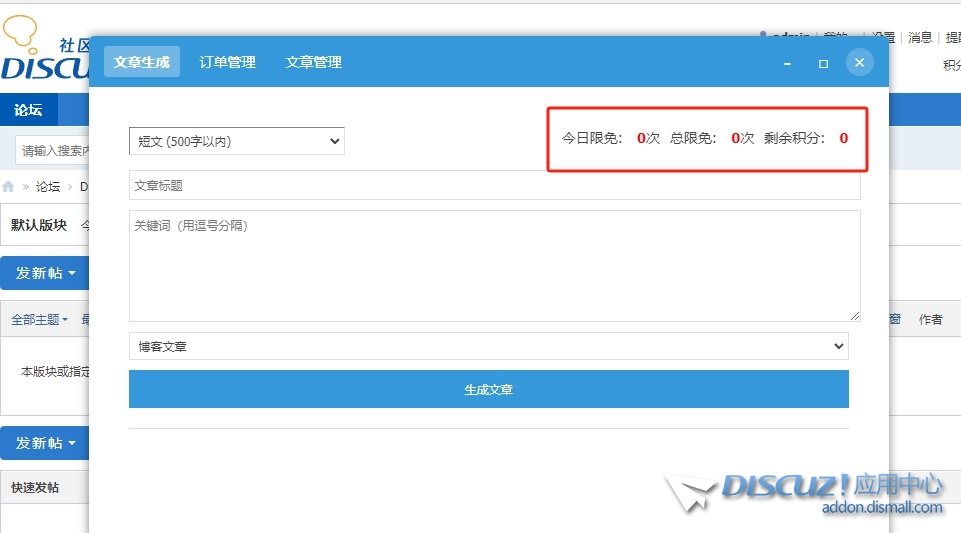961x533 pixels.
Task: Maximize the article generator dialog
Action: pyautogui.click(x=823, y=63)
